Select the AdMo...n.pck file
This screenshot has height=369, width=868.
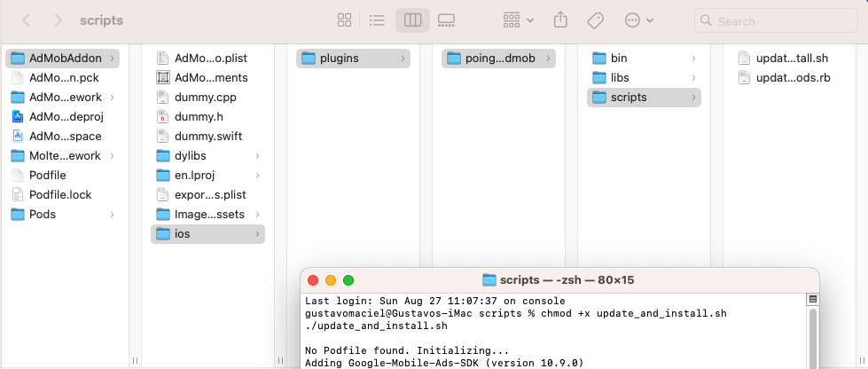[63, 77]
